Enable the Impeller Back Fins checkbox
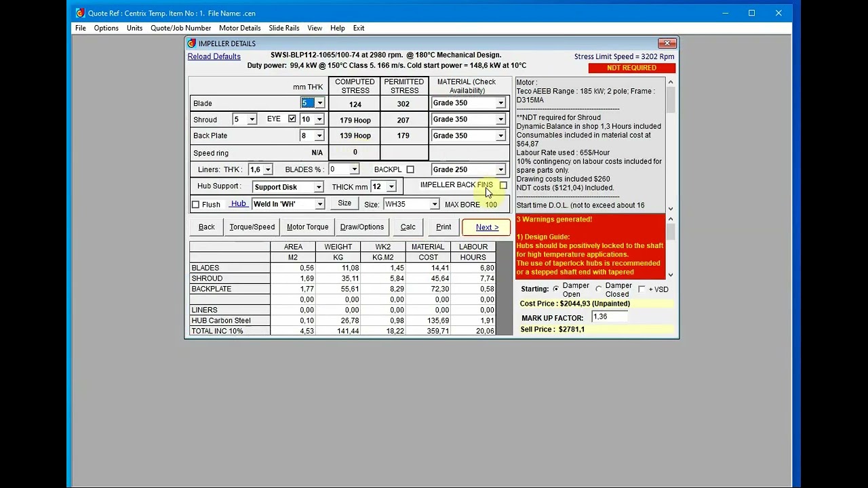 503,185
